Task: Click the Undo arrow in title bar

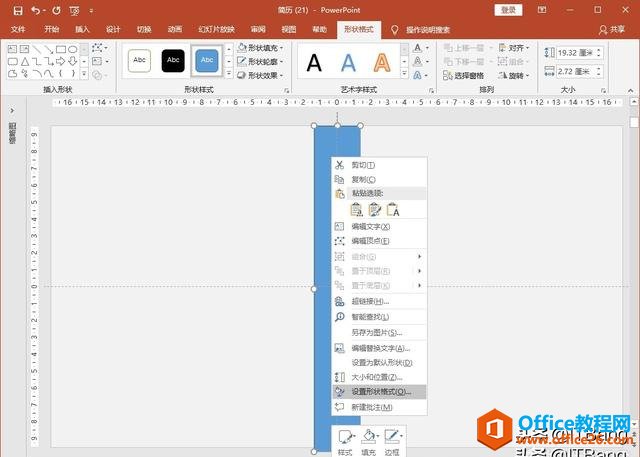Action: 37,10
